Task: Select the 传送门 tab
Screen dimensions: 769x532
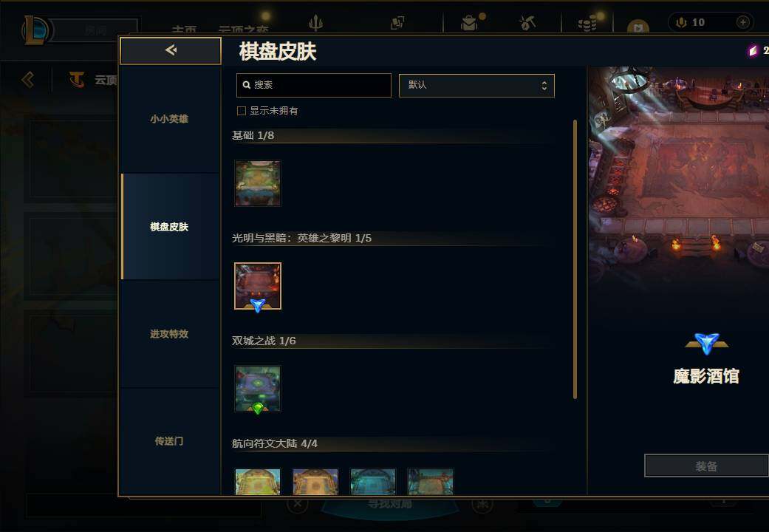Action: tap(169, 441)
